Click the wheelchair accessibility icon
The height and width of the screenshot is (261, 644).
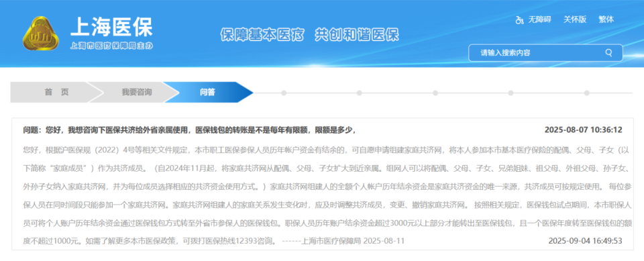519,19
